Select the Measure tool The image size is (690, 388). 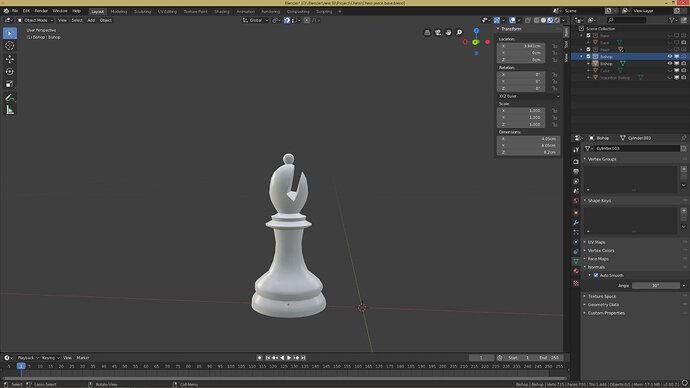coord(10,110)
